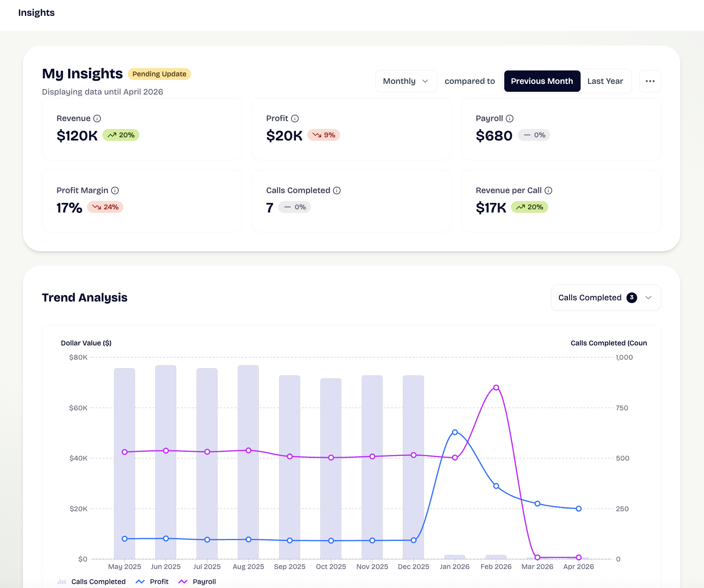Click the 1,000 right axis label
This screenshot has width=704, height=588.
[624, 357]
